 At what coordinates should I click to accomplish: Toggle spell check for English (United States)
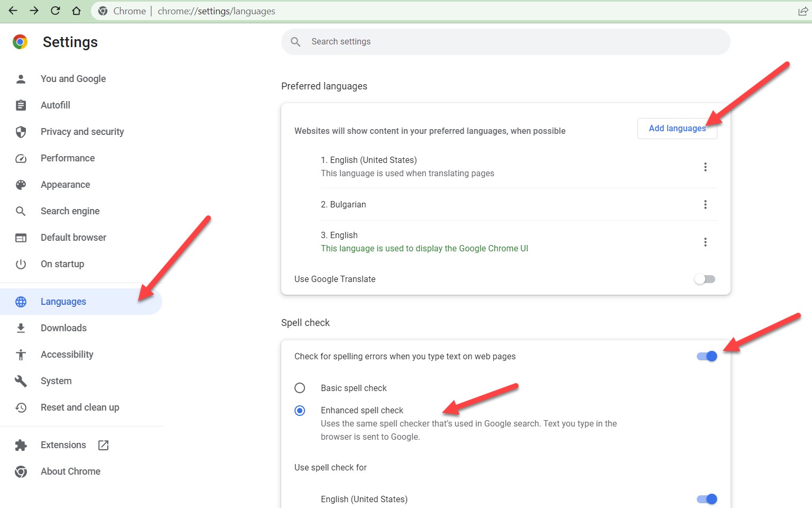click(x=707, y=498)
